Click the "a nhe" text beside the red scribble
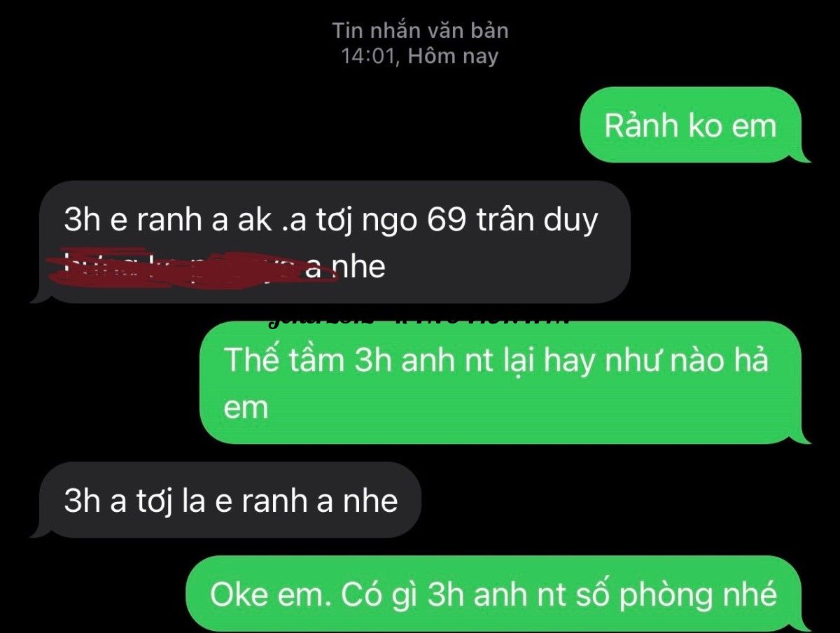The image size is (840, 633). pyautogui.click(x=346, y=267)
